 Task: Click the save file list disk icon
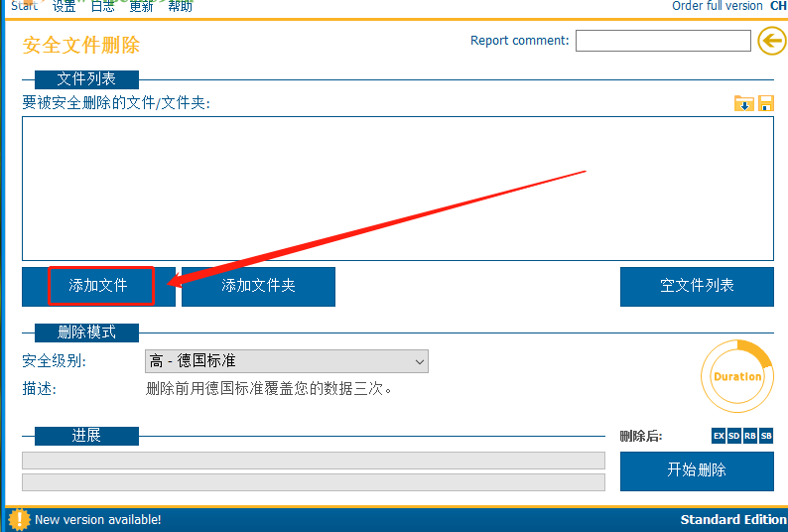point(765,103)
